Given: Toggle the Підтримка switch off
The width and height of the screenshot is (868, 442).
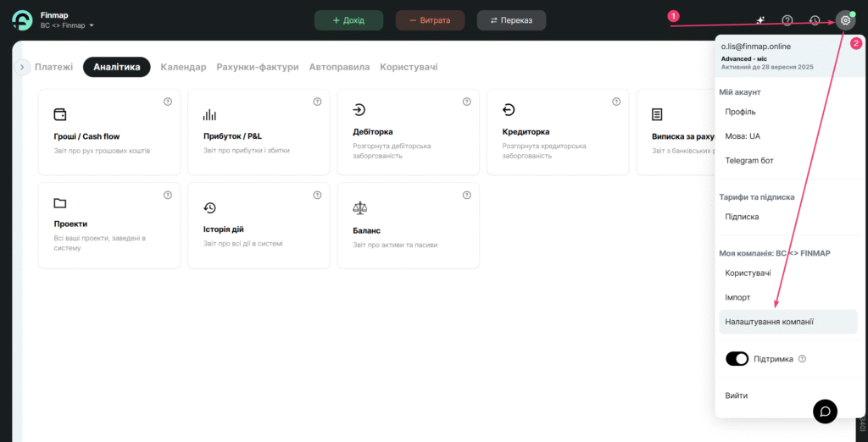Looking at the screenshot, I should click(737, 359).
